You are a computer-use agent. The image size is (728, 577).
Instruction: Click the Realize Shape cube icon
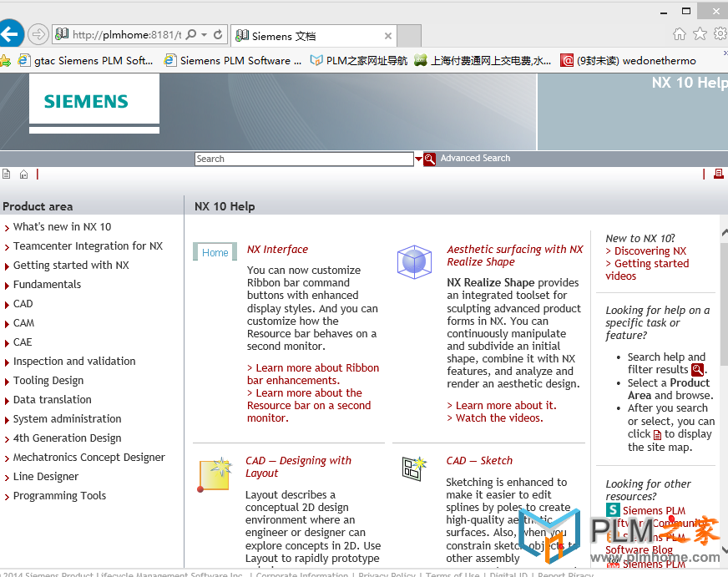click(415, 262)
